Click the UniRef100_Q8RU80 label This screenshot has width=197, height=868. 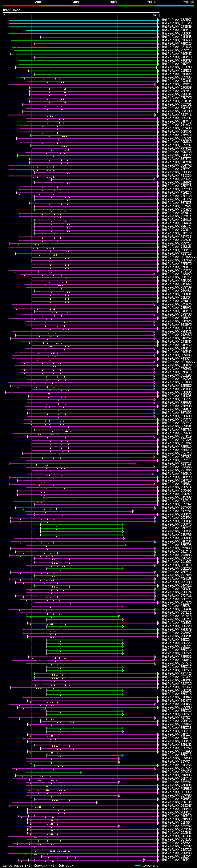(x=177, y=538)
